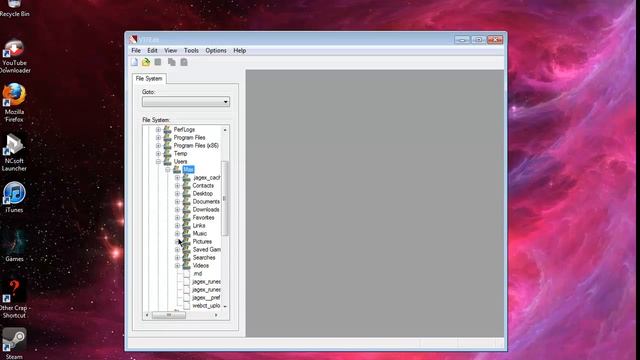
Task: Expand the Downloads folder node
Action: 177,209
